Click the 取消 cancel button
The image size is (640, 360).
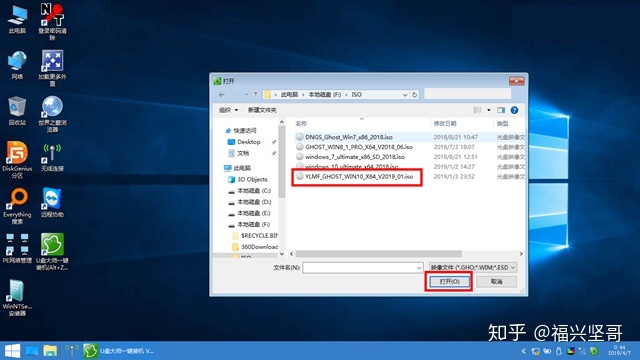tap(496, 282)
